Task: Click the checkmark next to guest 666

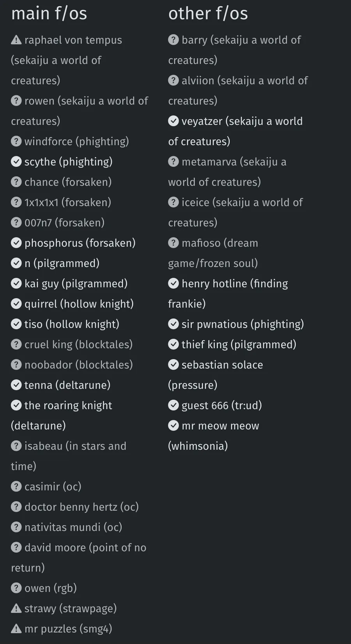Action: (173, 405)
